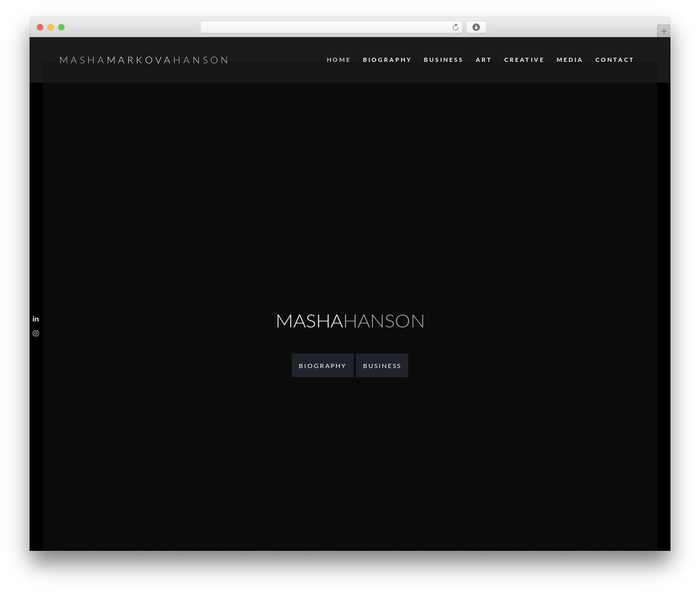Close the browser window with red button

click(x=40, y=27)
